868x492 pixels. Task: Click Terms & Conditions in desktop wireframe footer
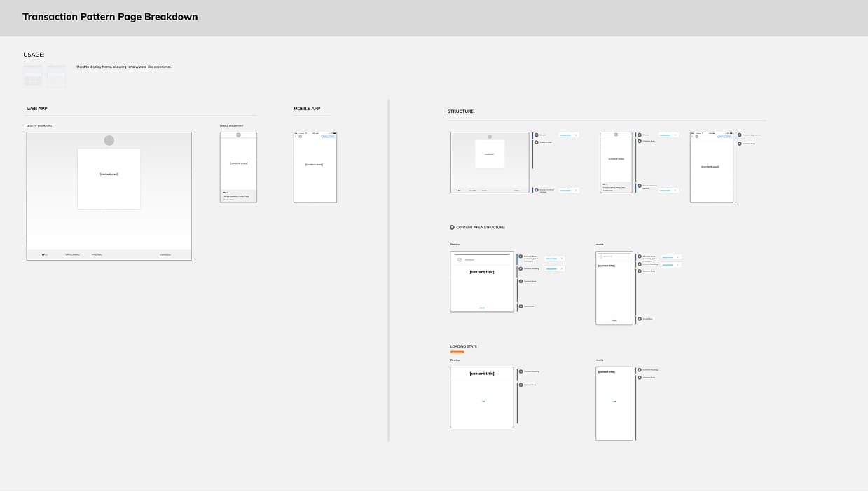[x=72, y=255]
